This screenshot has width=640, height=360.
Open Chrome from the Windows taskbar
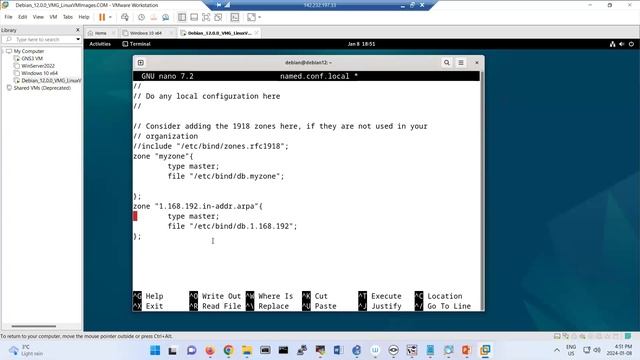click(x=229, y=350)
